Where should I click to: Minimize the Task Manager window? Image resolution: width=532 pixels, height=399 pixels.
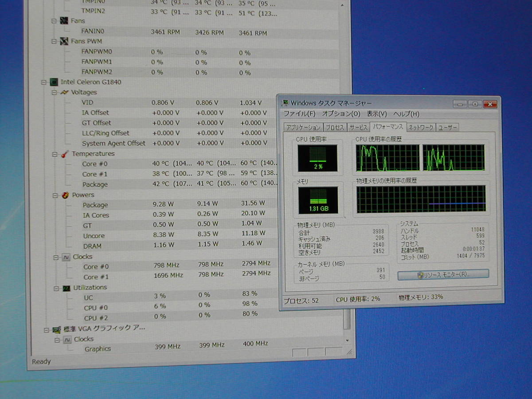[x=461, y=104]
